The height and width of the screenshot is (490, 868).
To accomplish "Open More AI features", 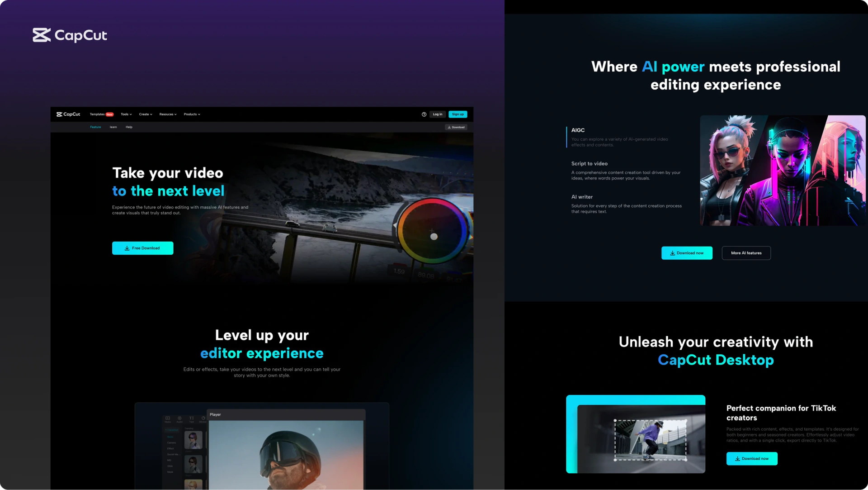I will pyautogui.click(x=746, y=253).
